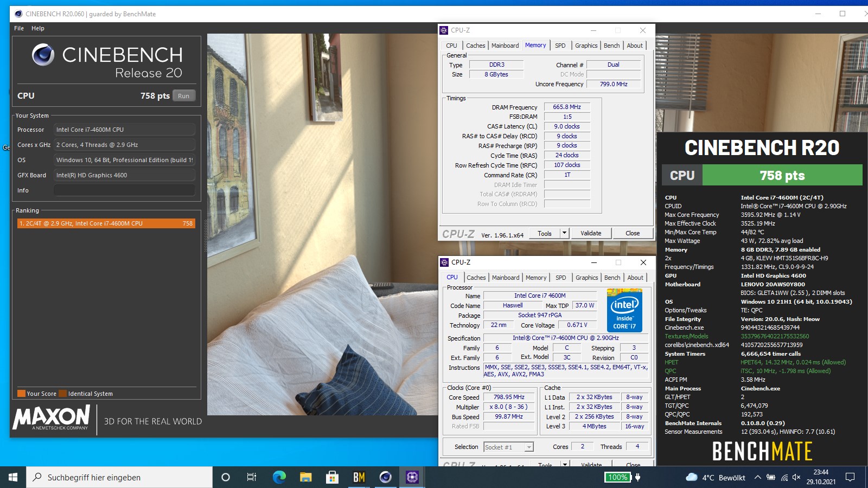Select the ranking row 2C/4T i7-4600M
The image size is (868, 488).
point(106,223)
